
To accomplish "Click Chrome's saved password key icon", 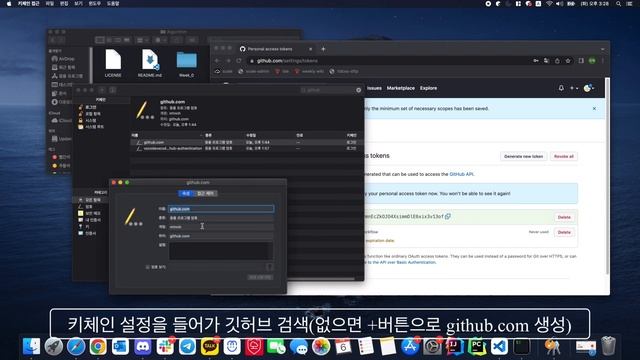I will click(536, 61).
